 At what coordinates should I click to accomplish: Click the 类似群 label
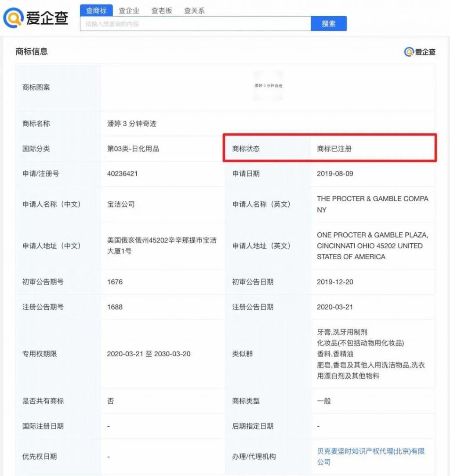(x=242, y=354)
